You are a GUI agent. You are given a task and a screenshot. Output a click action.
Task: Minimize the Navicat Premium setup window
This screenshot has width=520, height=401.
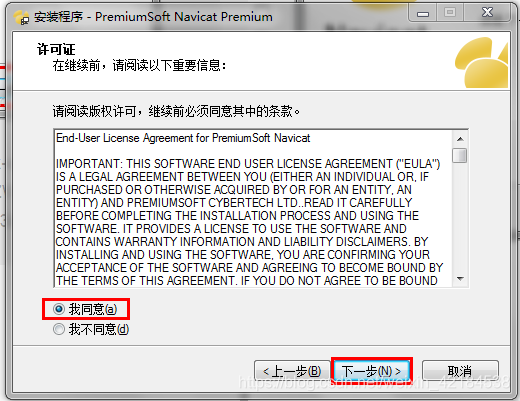422,13
